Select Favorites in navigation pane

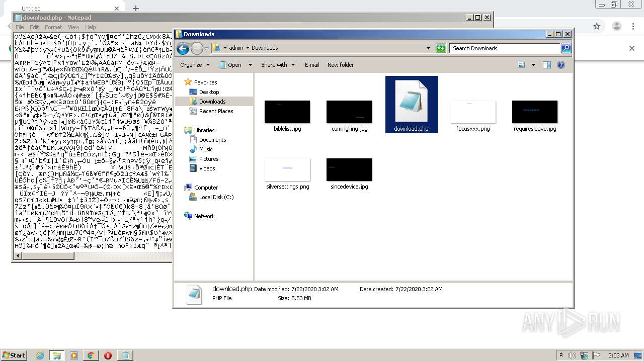[x=205, y=82]
